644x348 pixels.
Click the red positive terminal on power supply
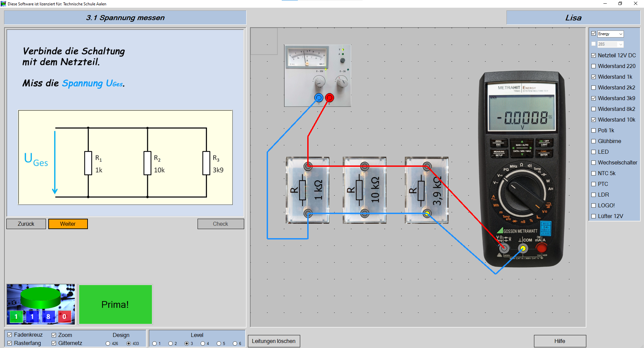pos(329,98)
